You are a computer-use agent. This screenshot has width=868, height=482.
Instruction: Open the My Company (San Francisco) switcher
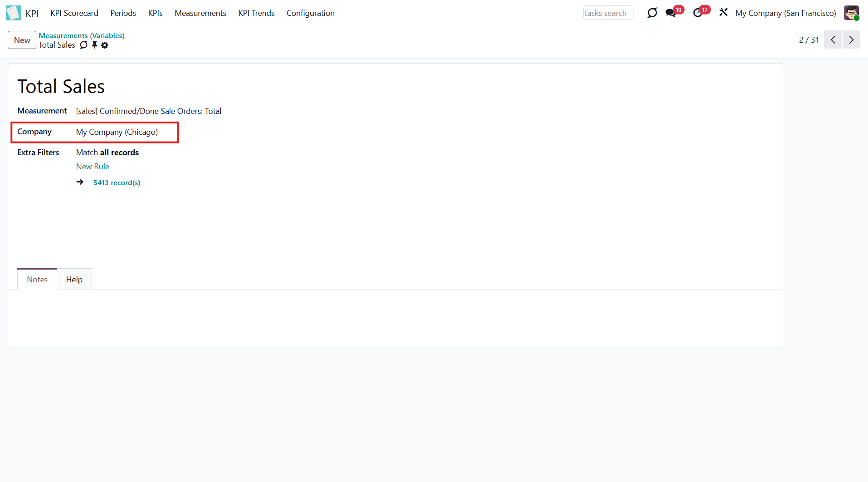pos(785,13)
